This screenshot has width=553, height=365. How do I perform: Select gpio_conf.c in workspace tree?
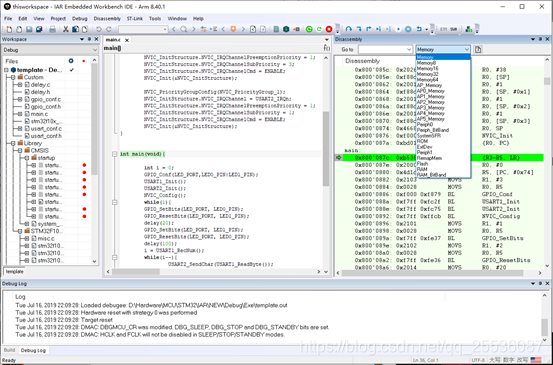[46, 99]
